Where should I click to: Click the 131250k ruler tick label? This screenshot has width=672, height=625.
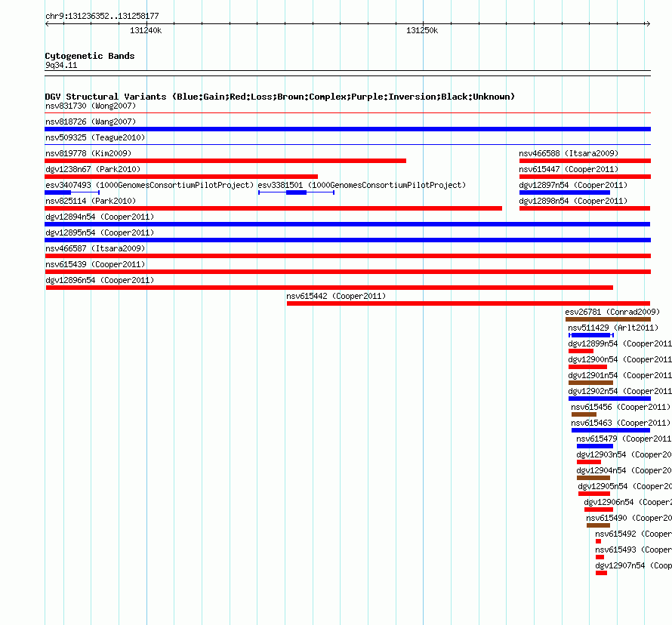(422, 30)
